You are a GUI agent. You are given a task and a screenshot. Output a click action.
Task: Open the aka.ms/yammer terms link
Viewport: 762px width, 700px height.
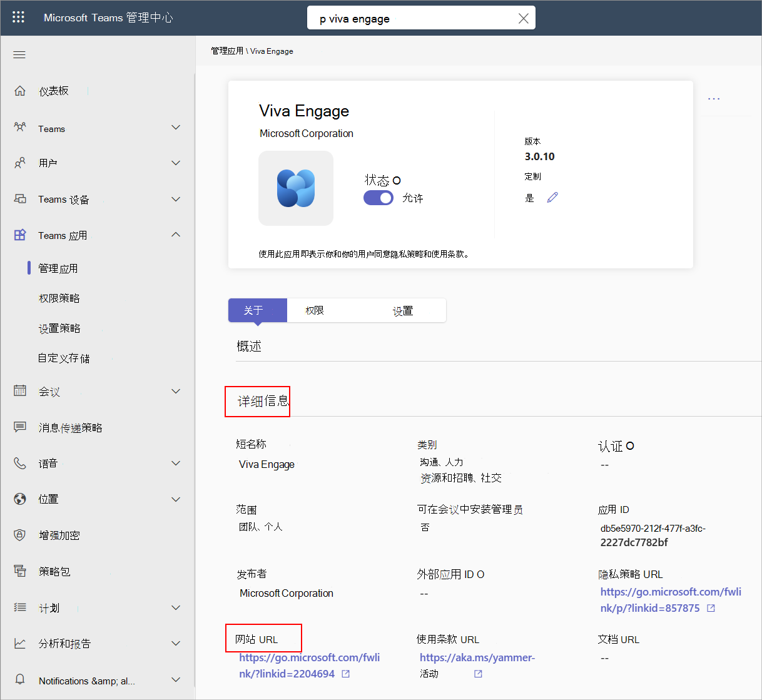(x=477, y=657)
